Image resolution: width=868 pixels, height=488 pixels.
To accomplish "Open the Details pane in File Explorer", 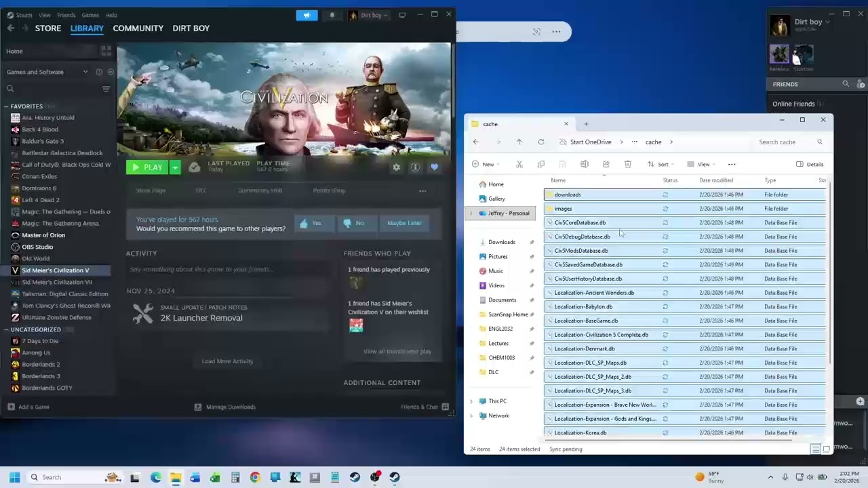I will click(810, 164).
